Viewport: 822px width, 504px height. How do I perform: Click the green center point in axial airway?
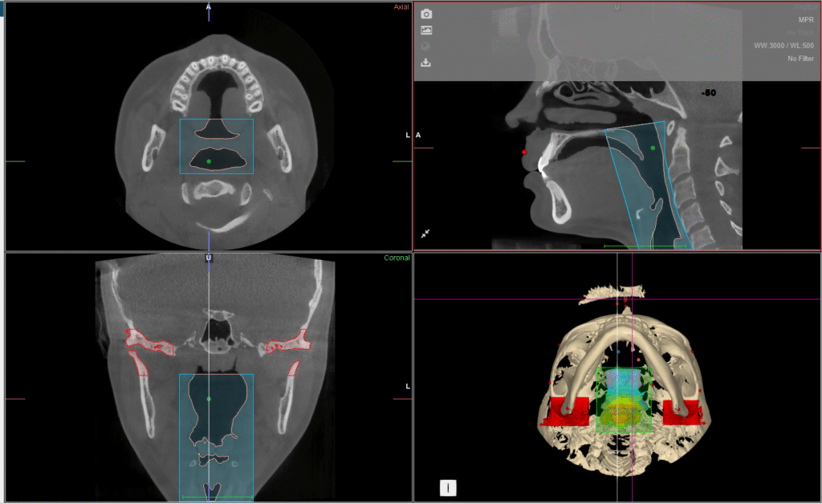209,161
